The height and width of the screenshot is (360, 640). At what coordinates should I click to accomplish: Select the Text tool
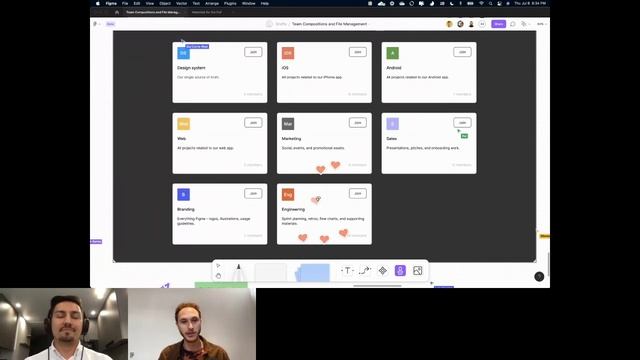point(347,271)
